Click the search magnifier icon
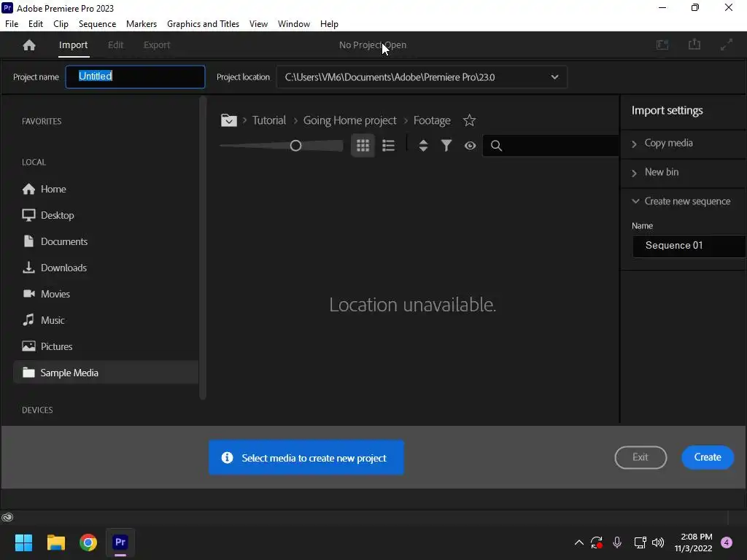This screenshot has width=747, height=560. point(496,146)
